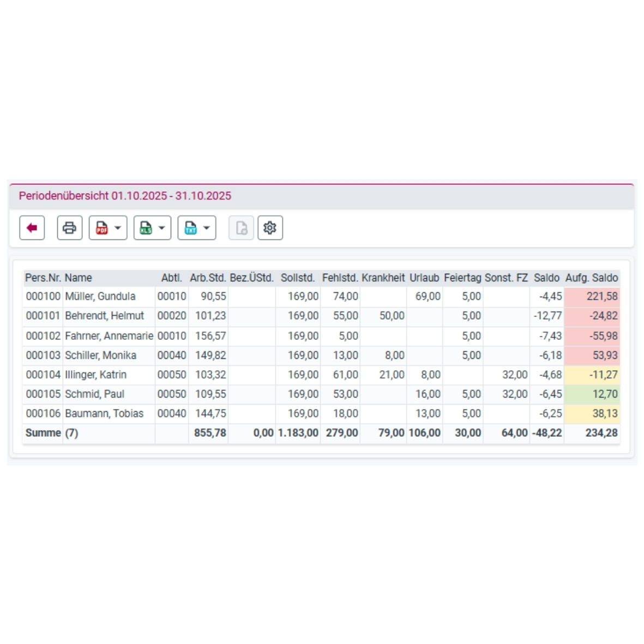The height and width of the screenshot is (644, 644).
Task: Click the greyed-out document refresh icon
Action: coord(241,228)
